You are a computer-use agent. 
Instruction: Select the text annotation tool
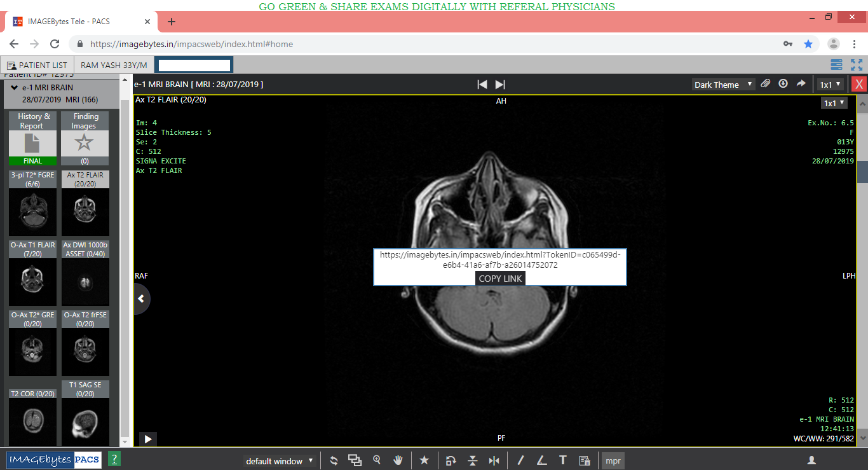562,460
